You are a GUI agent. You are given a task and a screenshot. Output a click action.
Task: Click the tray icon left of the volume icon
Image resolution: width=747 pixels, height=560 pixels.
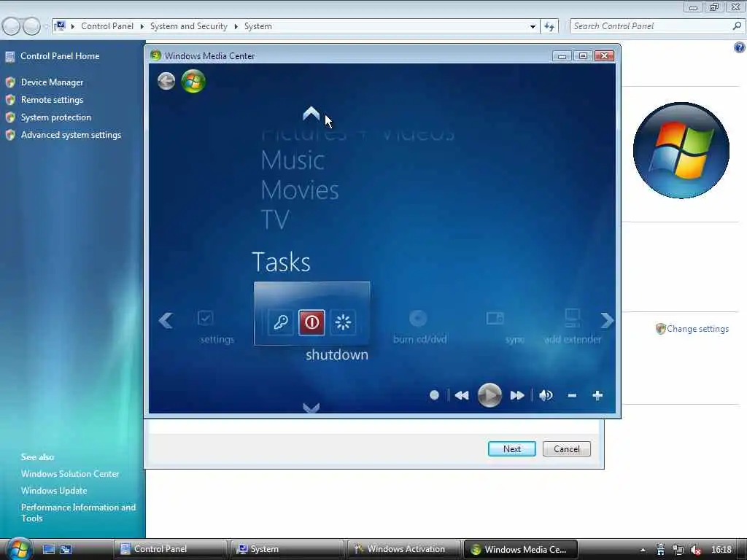678,550
